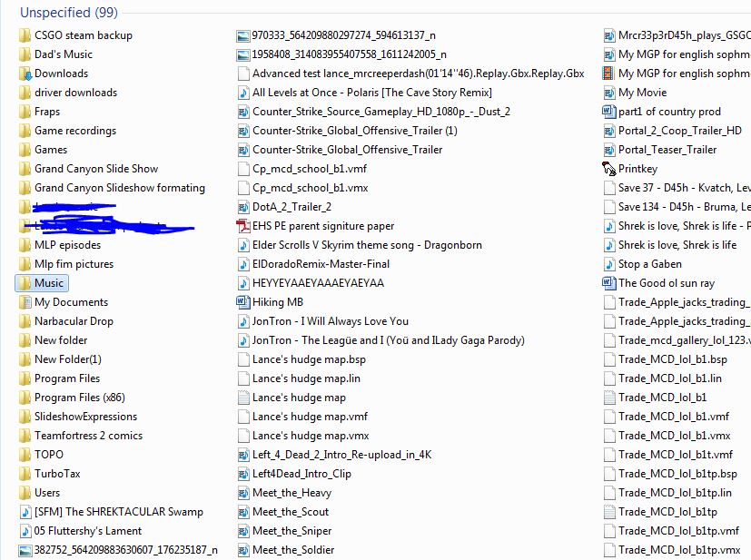Select the Narbacular Drop folder icon
Viewport: 751px width, 560px height.
click(25, 321)
